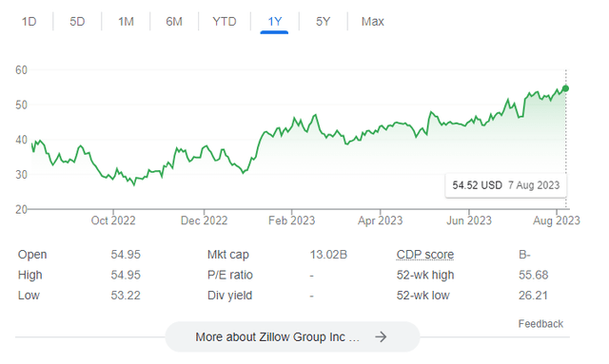Click the Feb 2023 axis label
609x364 pixels.
pos(292,220)
